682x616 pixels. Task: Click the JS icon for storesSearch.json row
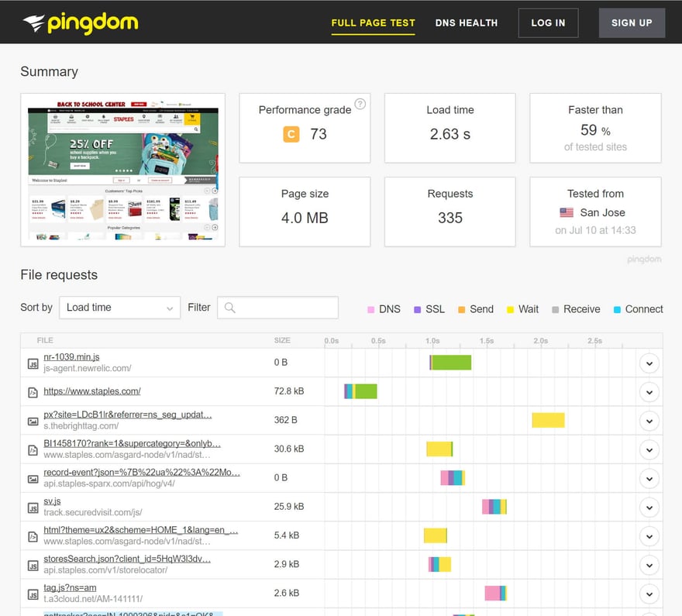click(33, 565)
